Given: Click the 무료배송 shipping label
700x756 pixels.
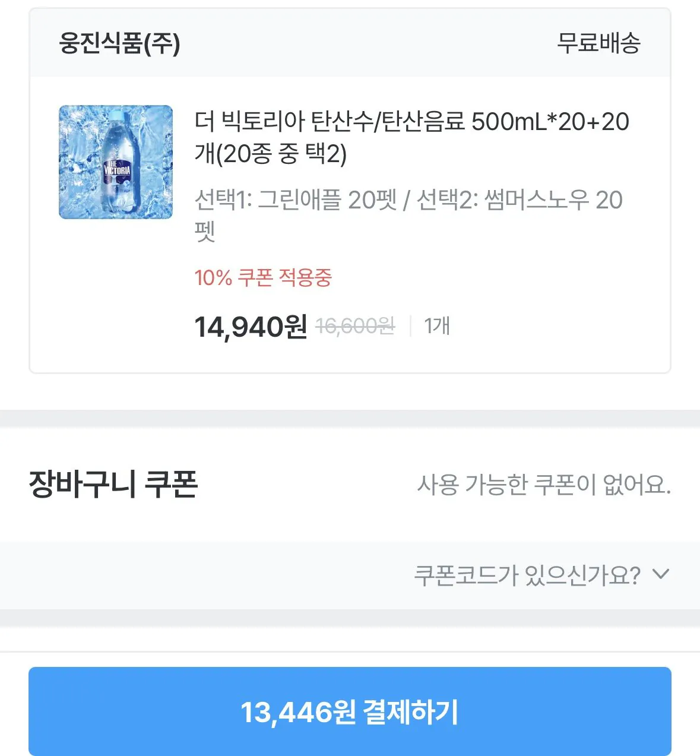Looking at the screenshot, I should point(598,43).
